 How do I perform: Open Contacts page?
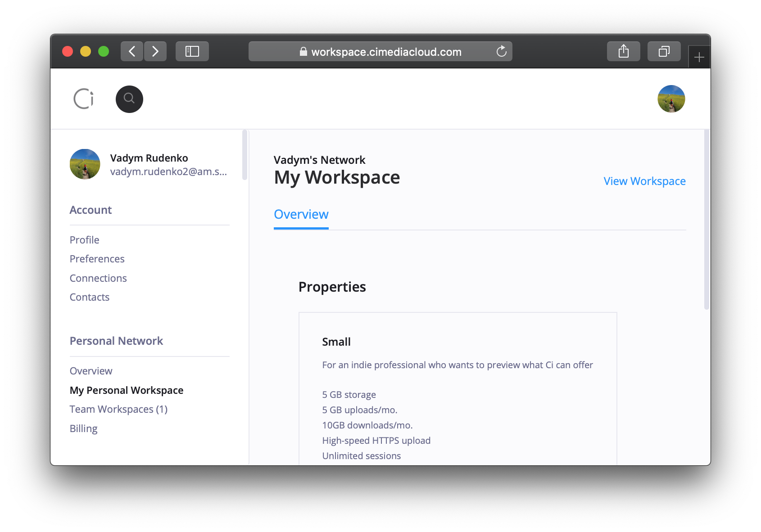(x=90, y=297)
